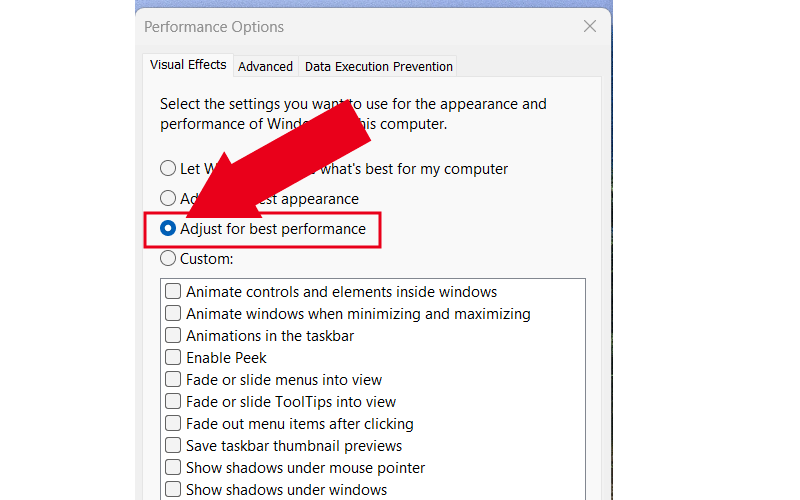Check Animate windows when minimizing and maximizing
Image resolution: width=800 pixels, height=500 pixels.
coord(173,314)
